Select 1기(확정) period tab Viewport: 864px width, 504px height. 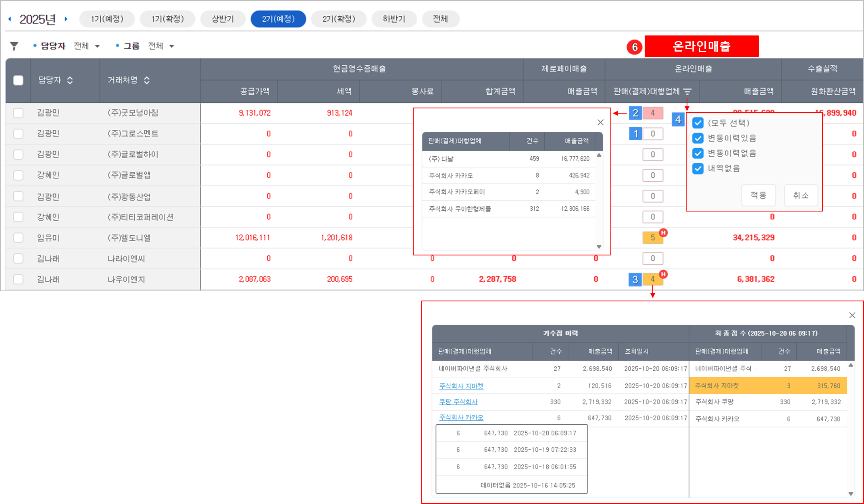pyautogui.click(x=167, y=19)
